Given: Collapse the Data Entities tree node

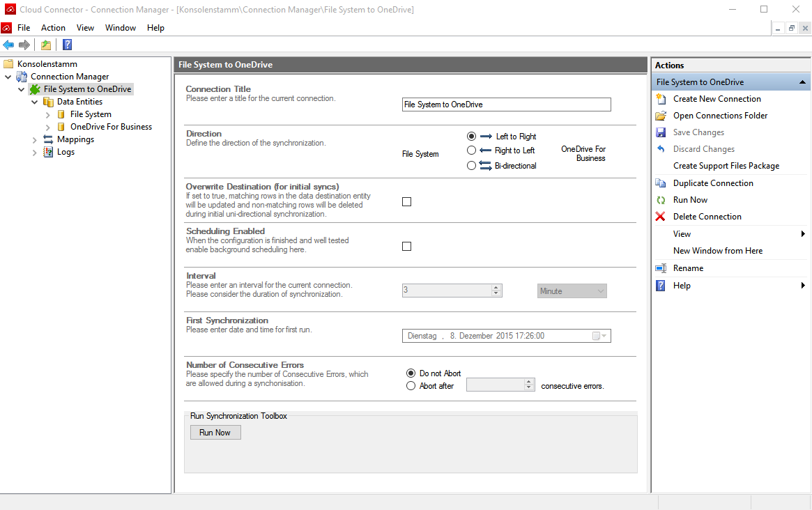Looking at the screenshot, I should 35,102.
